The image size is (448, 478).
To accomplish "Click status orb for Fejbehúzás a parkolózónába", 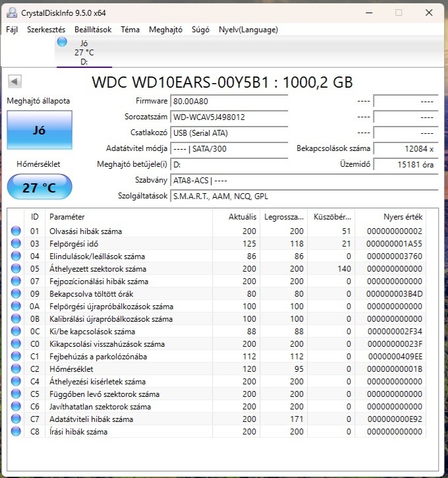I will 16,356.
